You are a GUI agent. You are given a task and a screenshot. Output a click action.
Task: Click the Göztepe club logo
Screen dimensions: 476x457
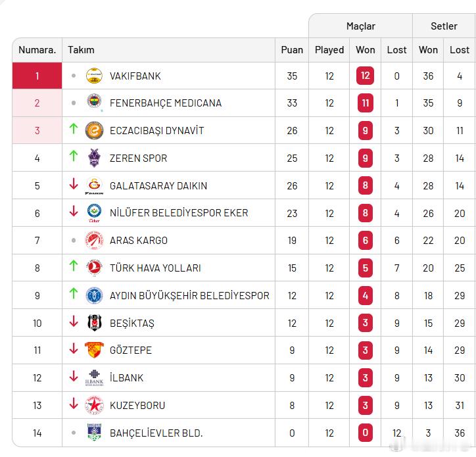click(94, 350)
